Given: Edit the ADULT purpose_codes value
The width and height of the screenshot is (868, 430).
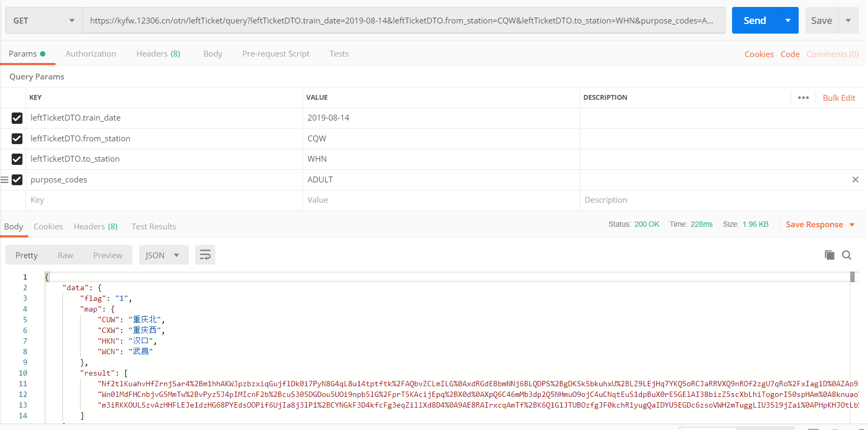Looking at the screenshot, I should (x=441, y=180).
